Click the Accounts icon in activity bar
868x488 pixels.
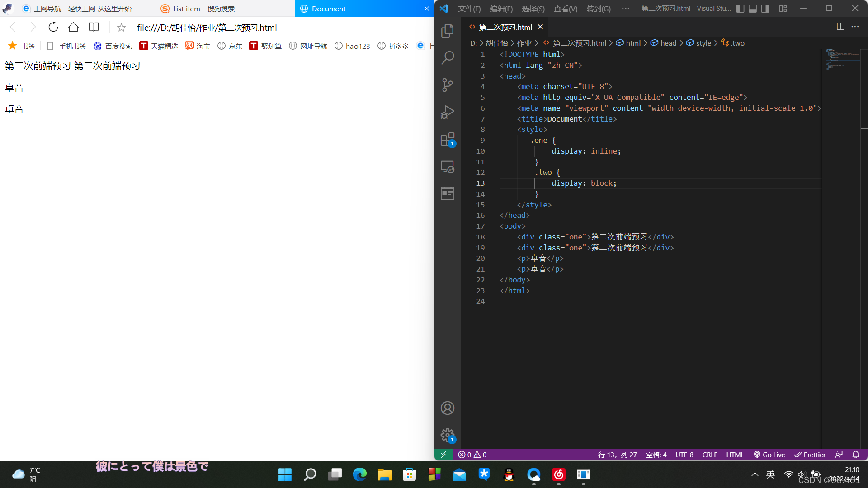447,408
